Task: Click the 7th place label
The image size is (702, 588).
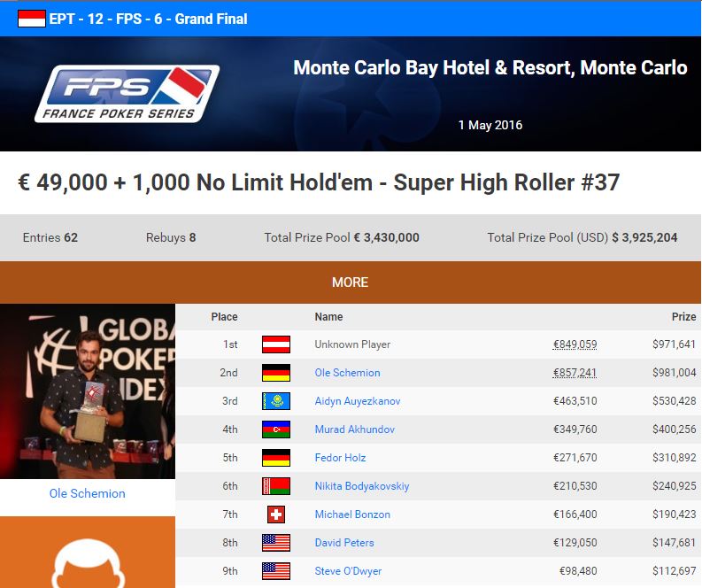Action: [x=230, y=514]
